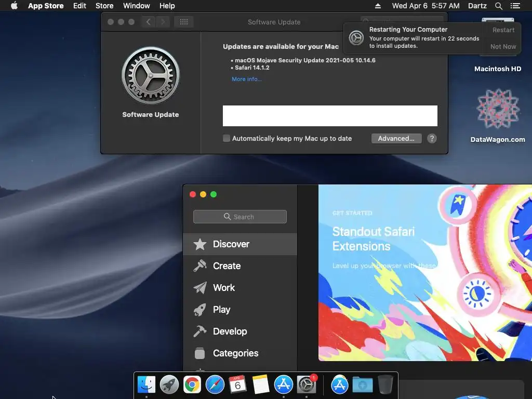The width and height of the screenshot is (532, 399).
Task: Open System Preferences with badge in Dock
Action: (307, 385)
